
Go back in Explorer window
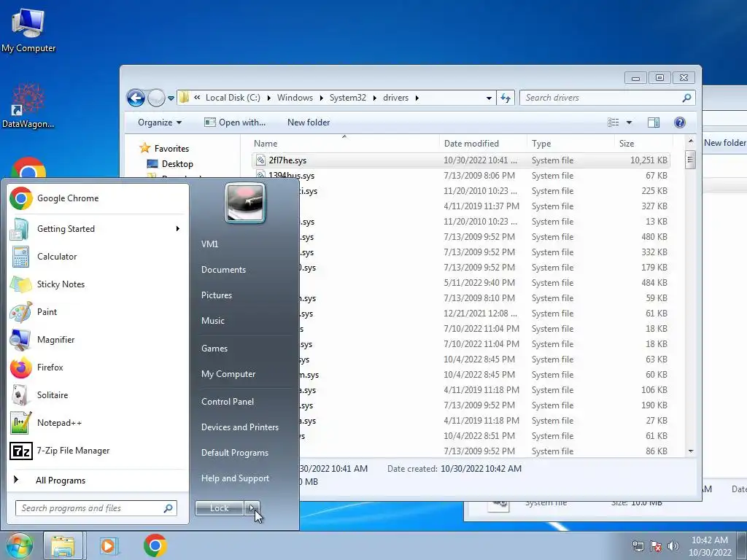coord(136,98)
